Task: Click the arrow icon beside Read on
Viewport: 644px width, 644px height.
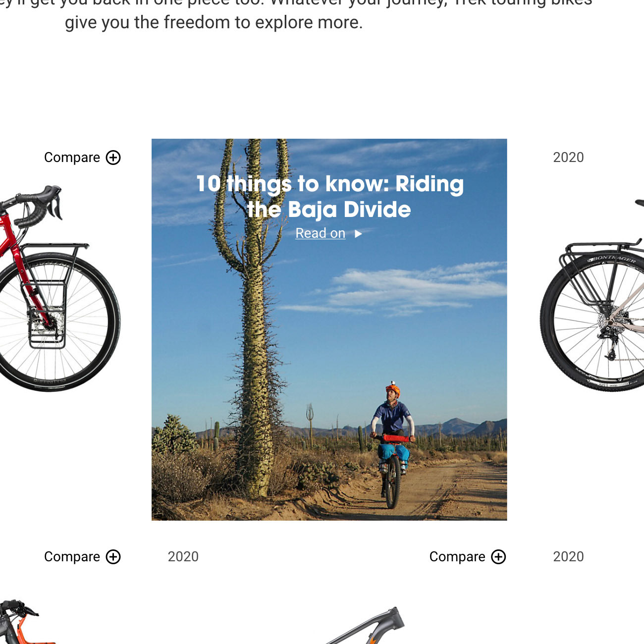Action: (x=358, y=234)
